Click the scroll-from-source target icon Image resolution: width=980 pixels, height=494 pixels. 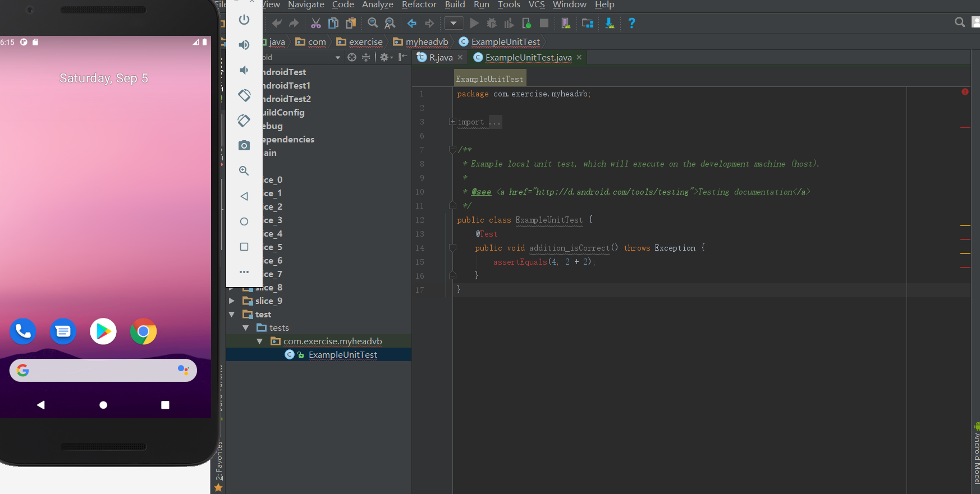point(352,57)
